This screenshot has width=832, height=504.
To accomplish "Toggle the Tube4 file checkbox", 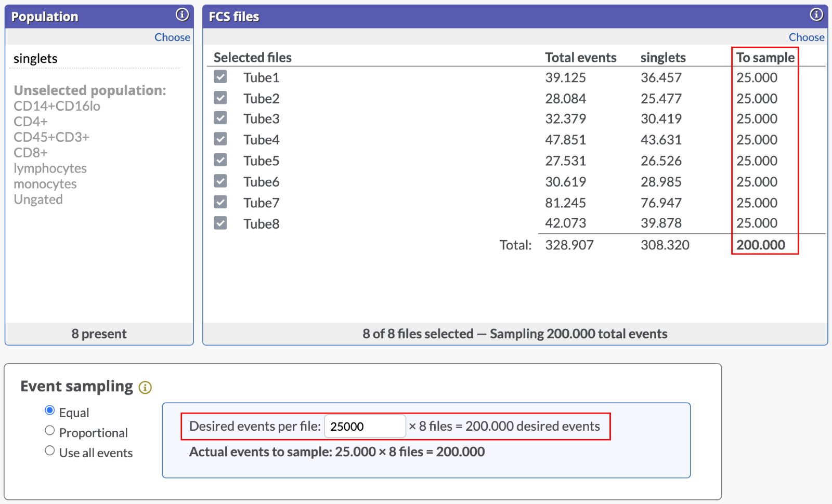I will [220, 139].
